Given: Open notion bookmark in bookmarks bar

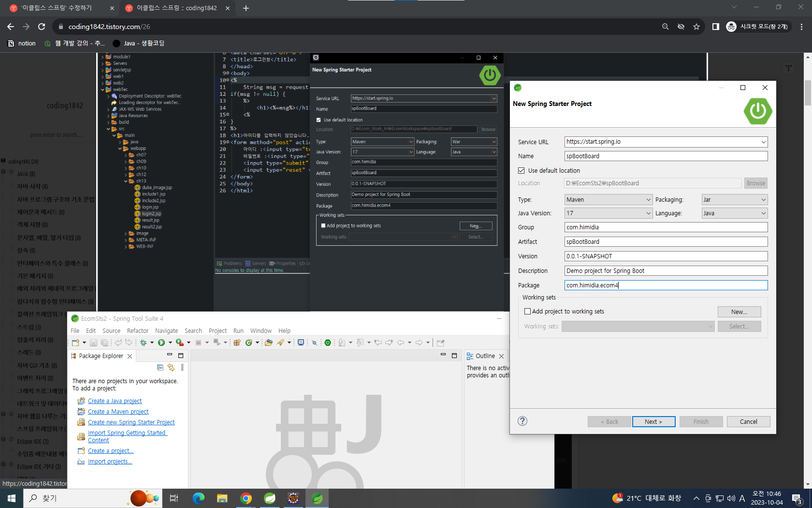Looking at the screenshot, I should click(x=22, y=43).
